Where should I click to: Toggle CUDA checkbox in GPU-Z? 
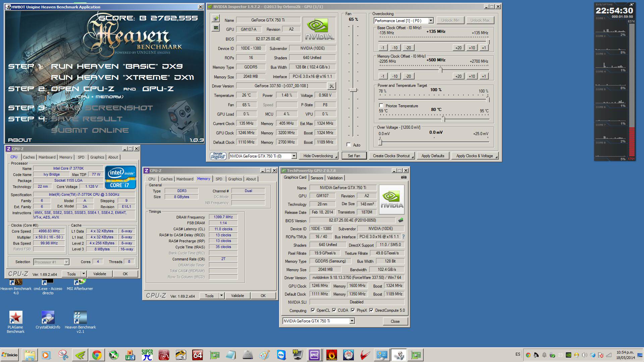pyautogui.click(x=334, y=310)
